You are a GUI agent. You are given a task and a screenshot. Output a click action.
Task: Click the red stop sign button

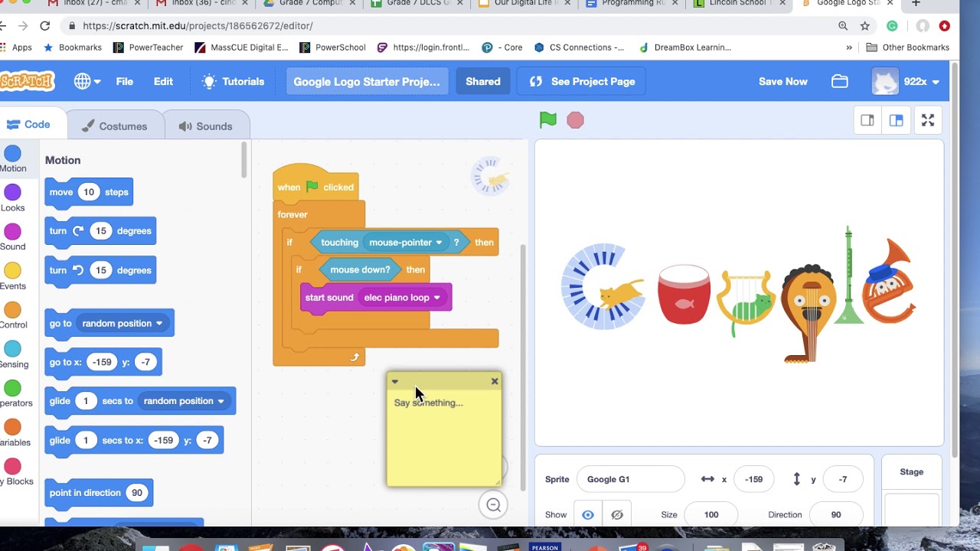[x=575, y=120]
